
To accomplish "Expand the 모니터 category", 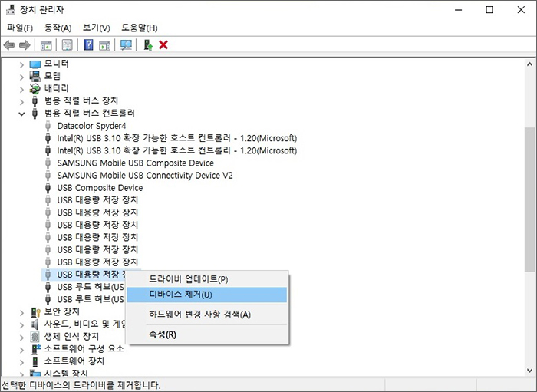I will coord(21,64).
